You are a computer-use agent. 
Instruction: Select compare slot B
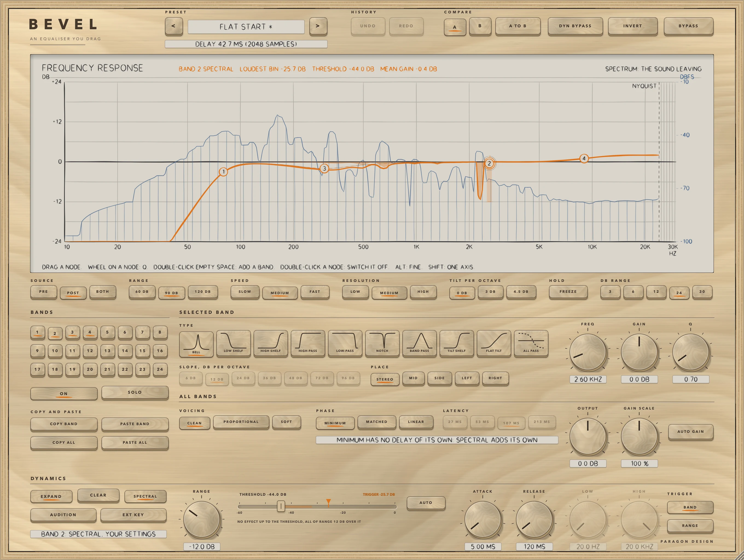pos(480,26)
